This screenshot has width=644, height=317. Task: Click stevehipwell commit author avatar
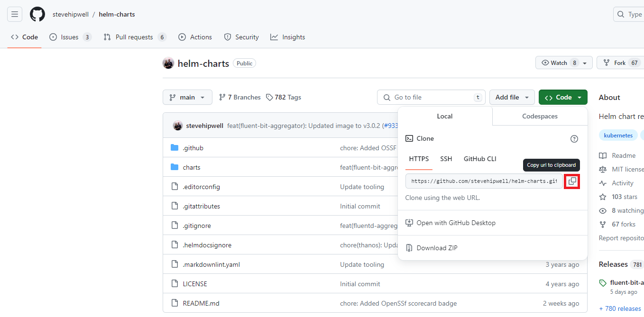pos(178,126)
